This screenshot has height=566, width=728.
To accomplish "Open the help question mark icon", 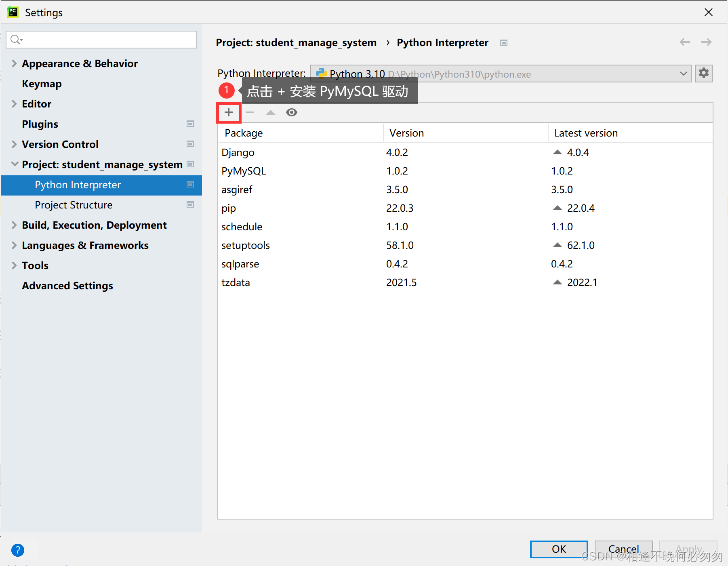I will point(18,550).
